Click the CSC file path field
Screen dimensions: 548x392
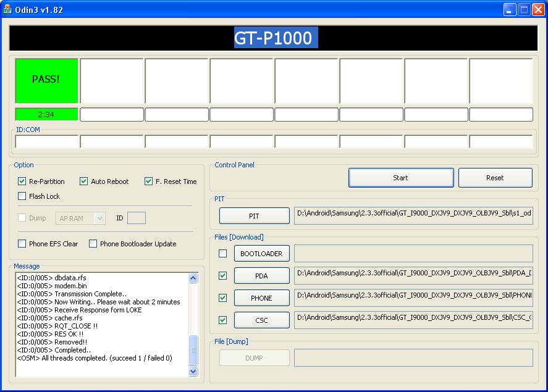[x=413, y=320]
